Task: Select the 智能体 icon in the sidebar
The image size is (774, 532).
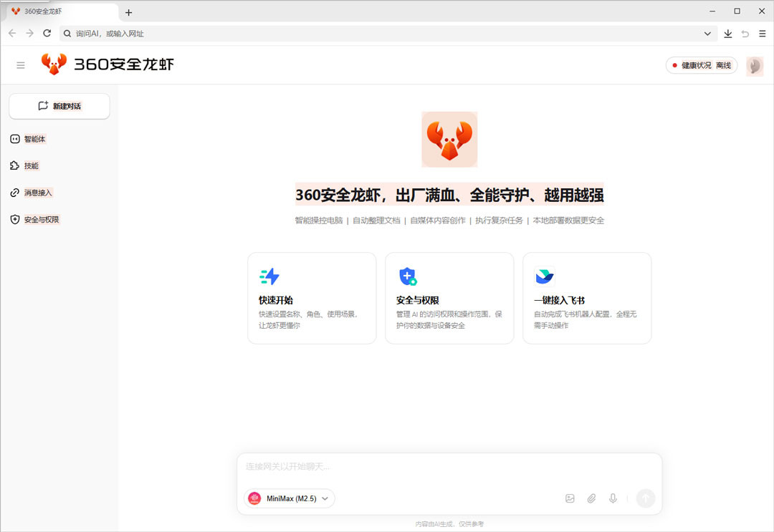Action: 16,139
